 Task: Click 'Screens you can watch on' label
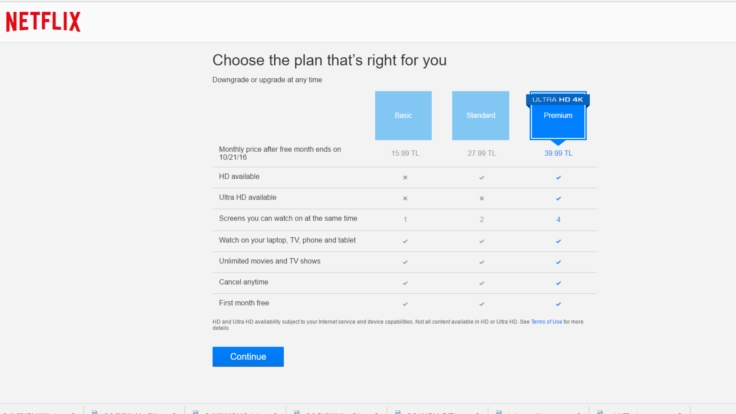pos(288,218)
